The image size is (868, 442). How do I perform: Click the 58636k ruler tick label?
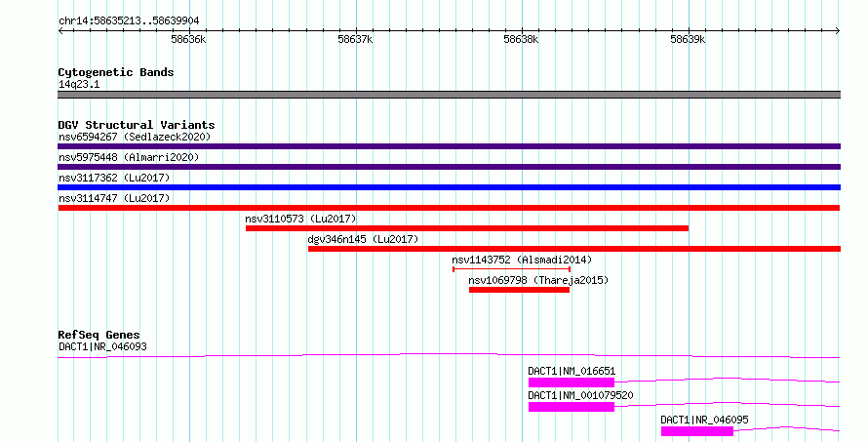pyautogui.click(x=189, y=39)
